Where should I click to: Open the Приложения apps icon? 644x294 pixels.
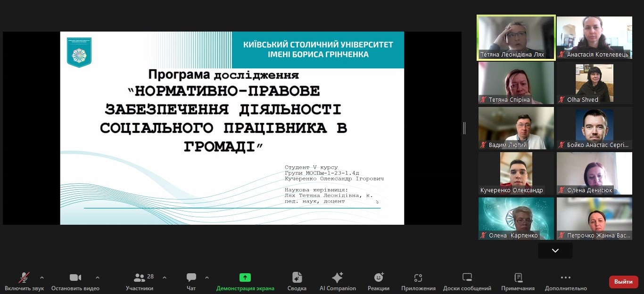tap(418, 278)
